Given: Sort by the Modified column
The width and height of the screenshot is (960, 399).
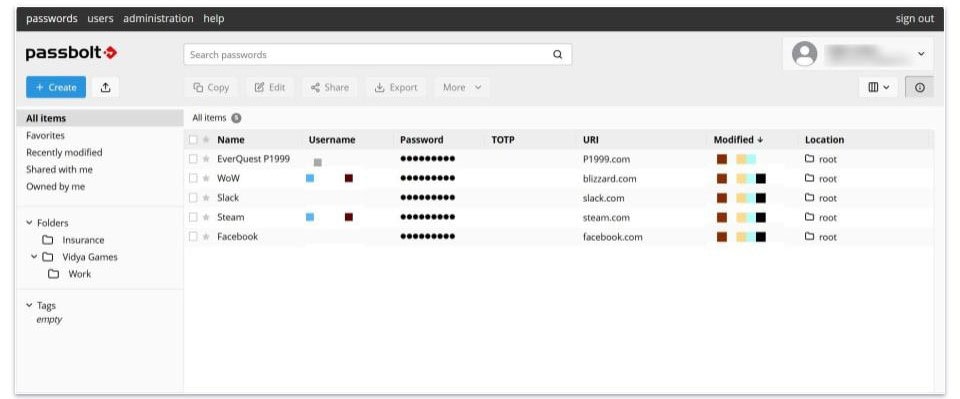Looking at the screenshot, I should point(738,140).
